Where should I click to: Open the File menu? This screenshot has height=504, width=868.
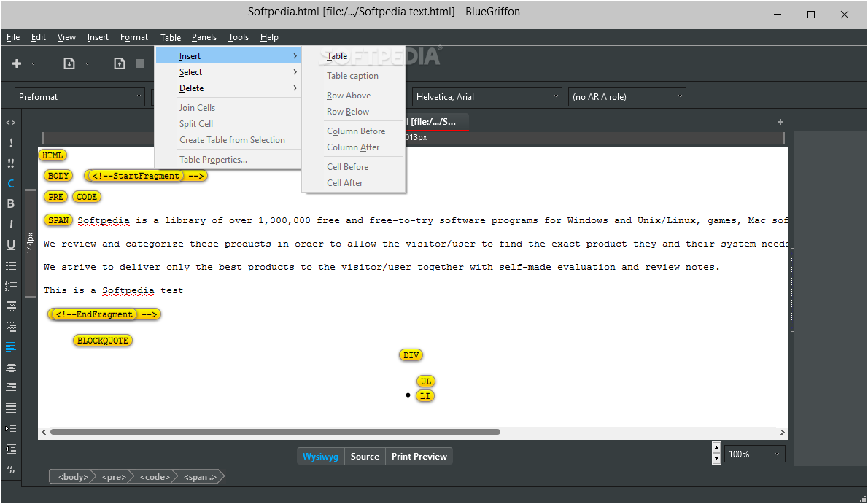[x=13, y=37]
